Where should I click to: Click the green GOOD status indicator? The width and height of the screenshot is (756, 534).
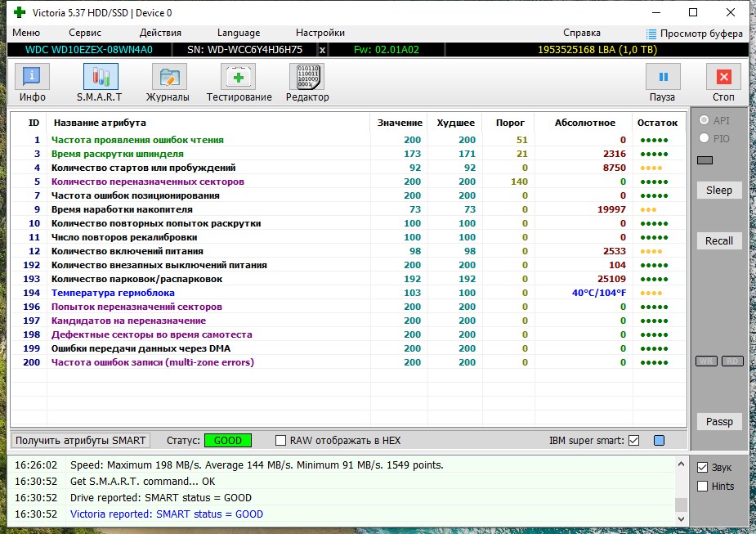(x=227, y=441)
